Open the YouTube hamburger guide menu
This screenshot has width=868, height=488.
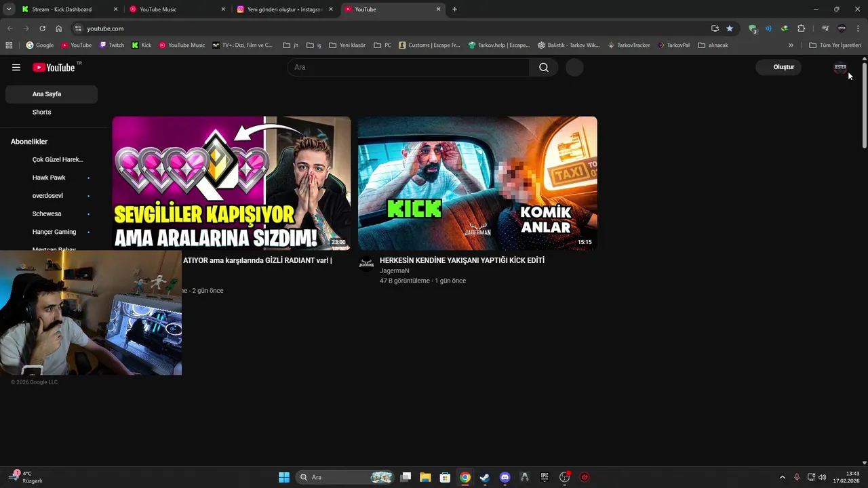pos(16,67)
